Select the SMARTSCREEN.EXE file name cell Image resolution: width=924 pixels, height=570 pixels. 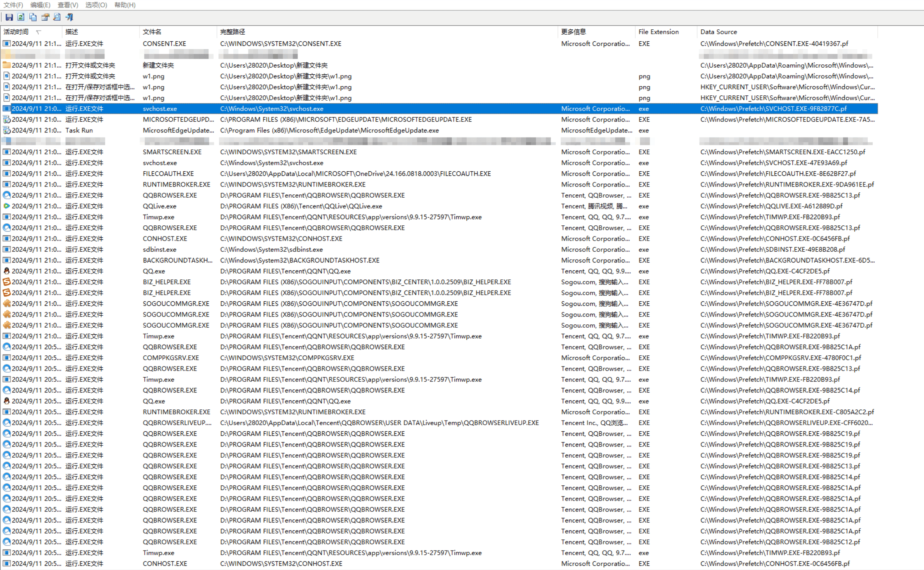click(172, 152)
